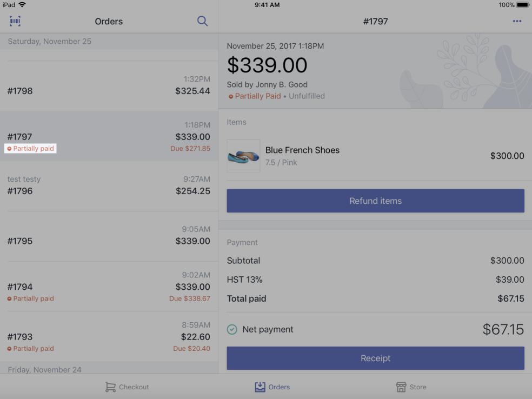Open order #1794 due $338.67
The height and width of the screenshot is (399, 532).
(109, 287)
